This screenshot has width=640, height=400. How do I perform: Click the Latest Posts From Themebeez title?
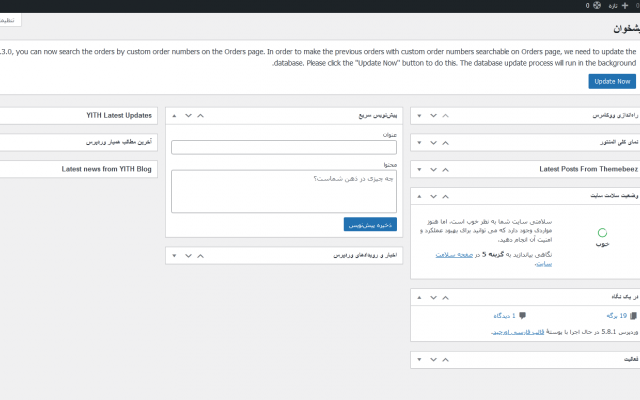click(x=588, y=169)
